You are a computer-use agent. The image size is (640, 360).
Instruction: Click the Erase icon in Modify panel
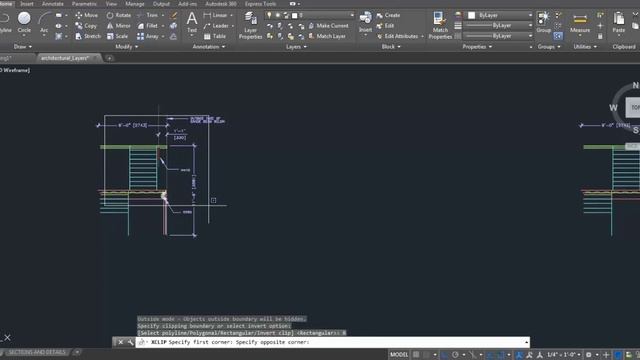point(173,15)
